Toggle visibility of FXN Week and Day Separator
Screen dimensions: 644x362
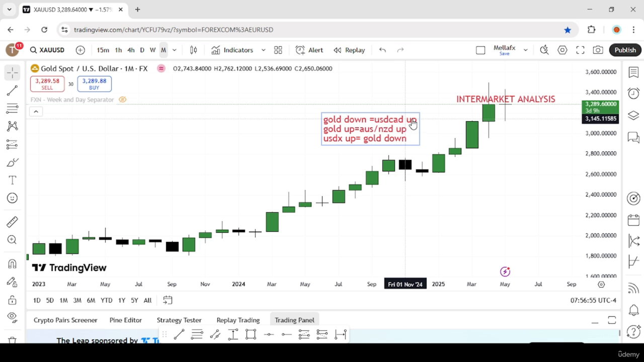tap(122, 100)
